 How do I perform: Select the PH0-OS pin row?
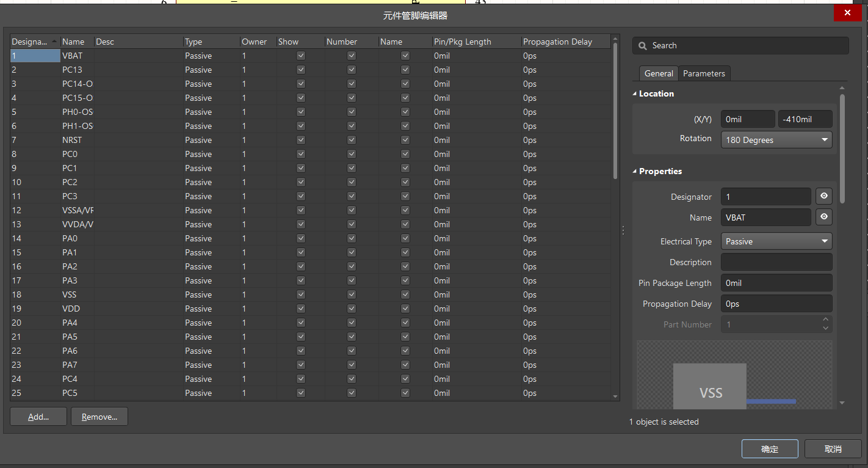(x=311, y=112)
